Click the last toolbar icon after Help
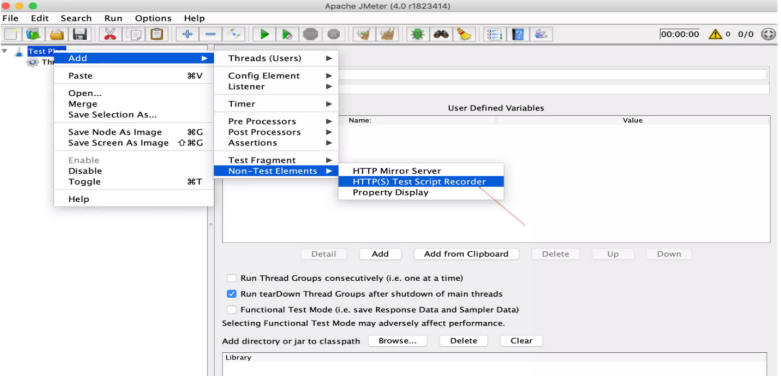The height and width of the screenshot is (376, 781). [541, 34]
